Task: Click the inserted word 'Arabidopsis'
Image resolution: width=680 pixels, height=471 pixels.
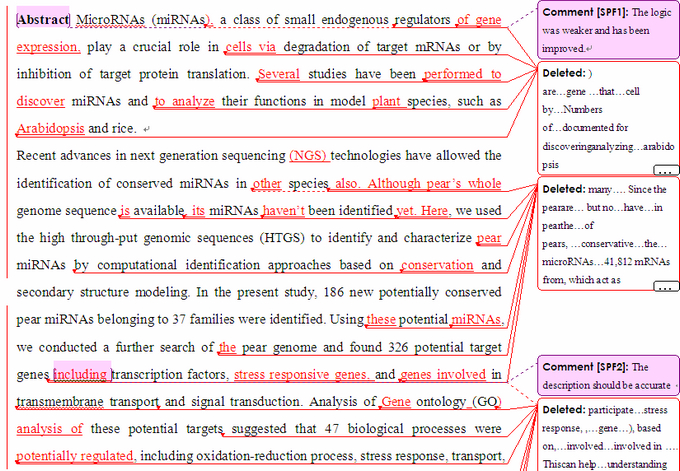Action: coord(51,129)
